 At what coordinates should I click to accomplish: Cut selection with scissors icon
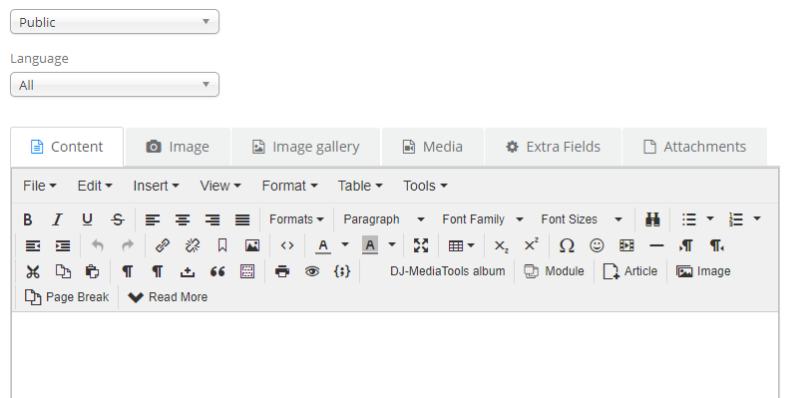coord(33,271)
